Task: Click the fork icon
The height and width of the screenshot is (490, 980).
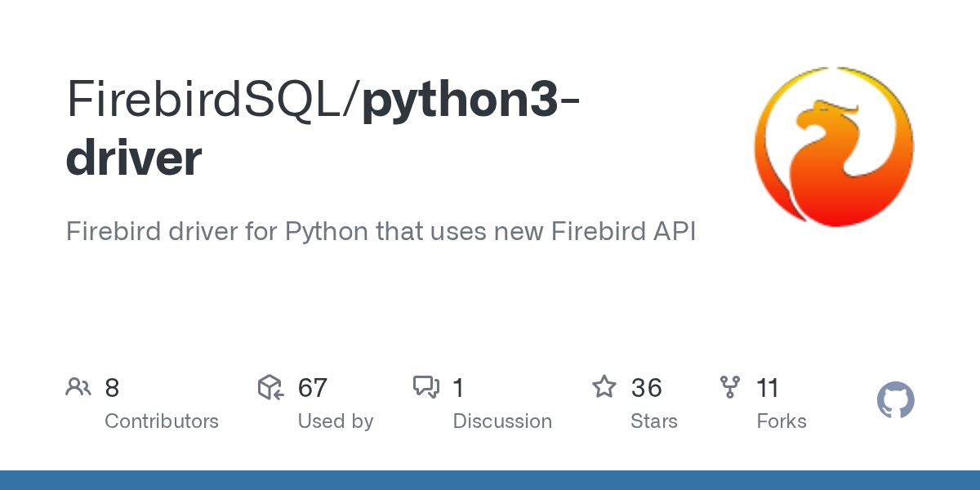Action: pos(729,387)
